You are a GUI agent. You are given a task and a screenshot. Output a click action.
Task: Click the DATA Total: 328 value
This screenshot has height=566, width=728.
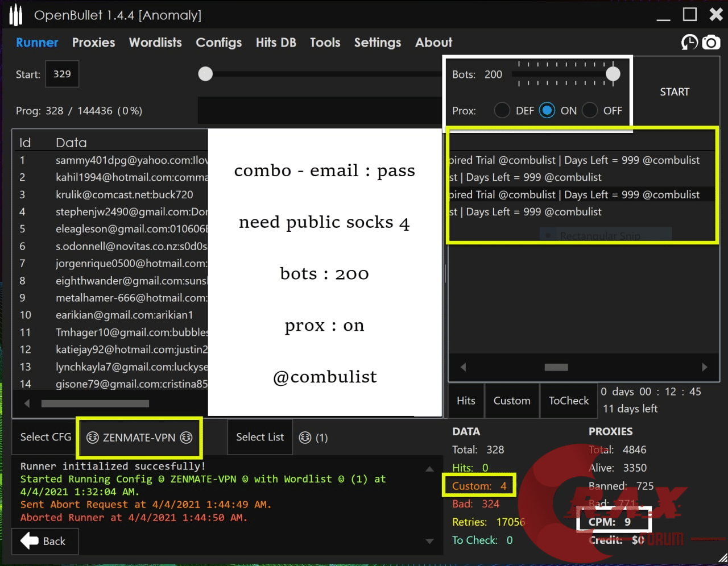pyautogui.click(x=478, y=450)
